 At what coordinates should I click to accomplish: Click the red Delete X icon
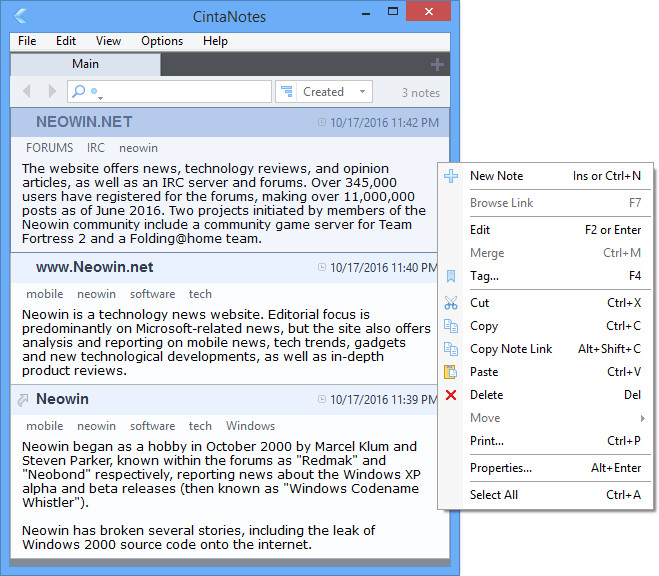pos(451,395)
